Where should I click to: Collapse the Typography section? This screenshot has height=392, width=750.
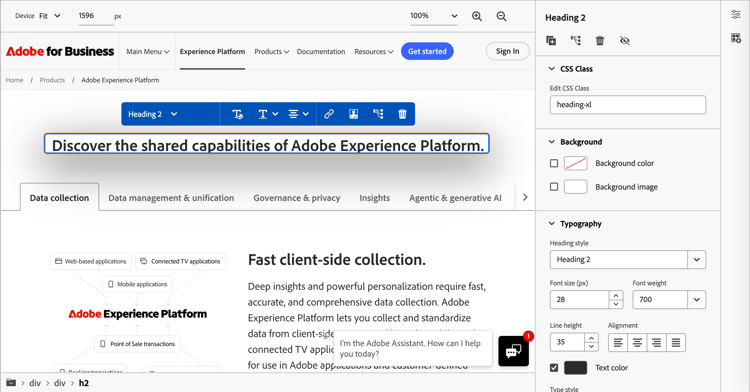tap(551, 224)
